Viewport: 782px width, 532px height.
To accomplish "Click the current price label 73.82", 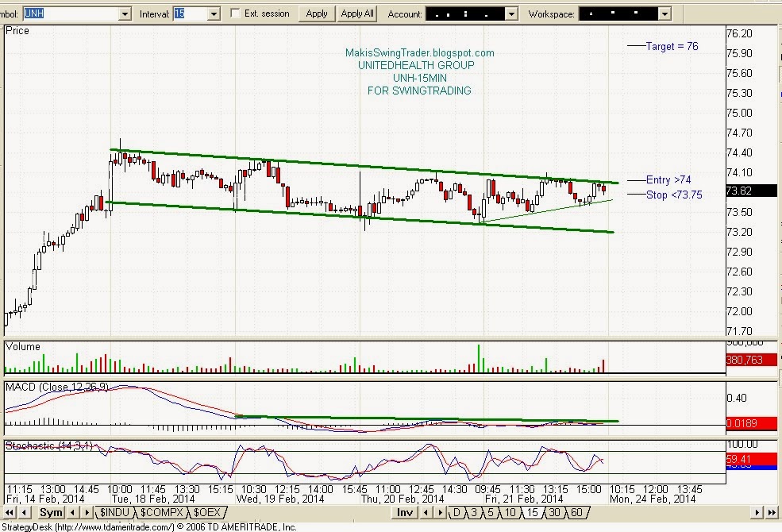I will [x=751, y=191].
